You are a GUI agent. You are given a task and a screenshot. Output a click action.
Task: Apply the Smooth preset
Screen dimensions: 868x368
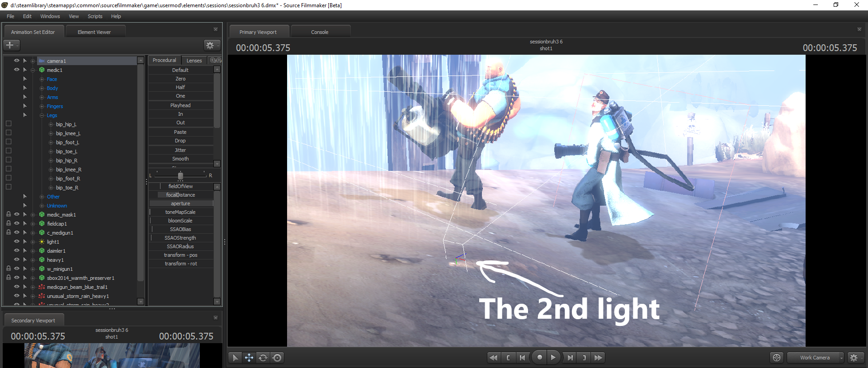coord(180,159)
